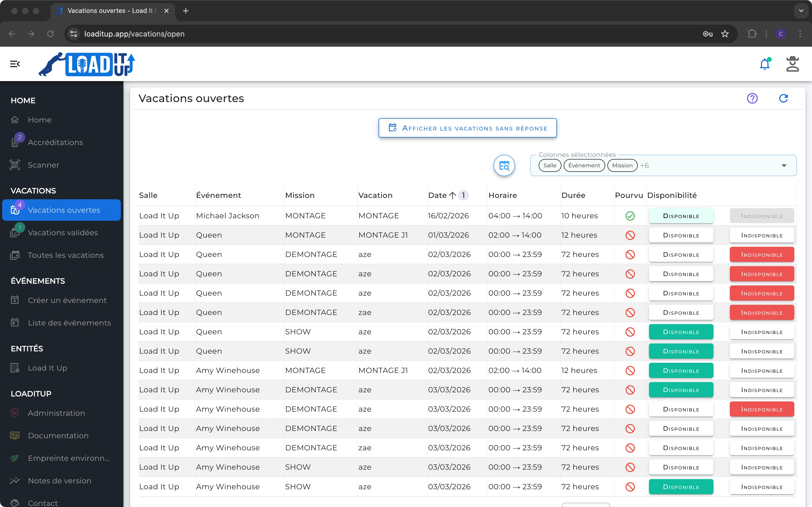Image resolution: width=812 pixels, height=507 pixels.
Task: Click the purple help question-mark icon
Action: pos(752,98)
